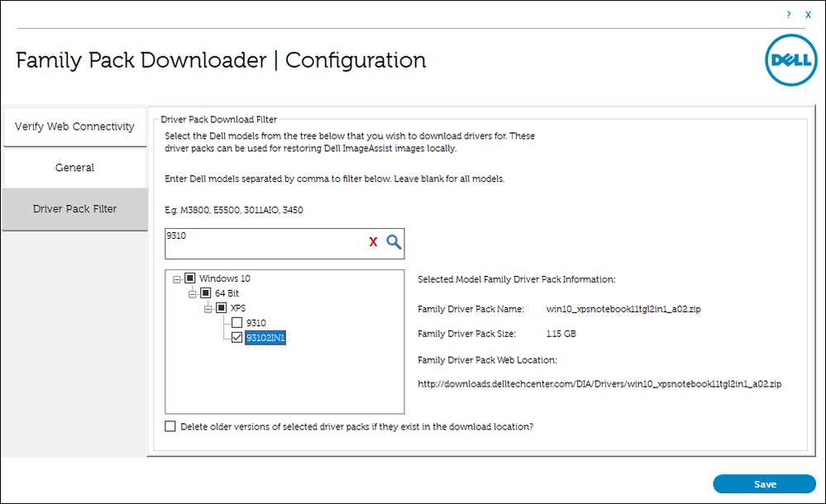The width and height of the screenshot is (826, 504).
Task: Click the Family Driver Pack Name label
Action: [x=470, y=309]
